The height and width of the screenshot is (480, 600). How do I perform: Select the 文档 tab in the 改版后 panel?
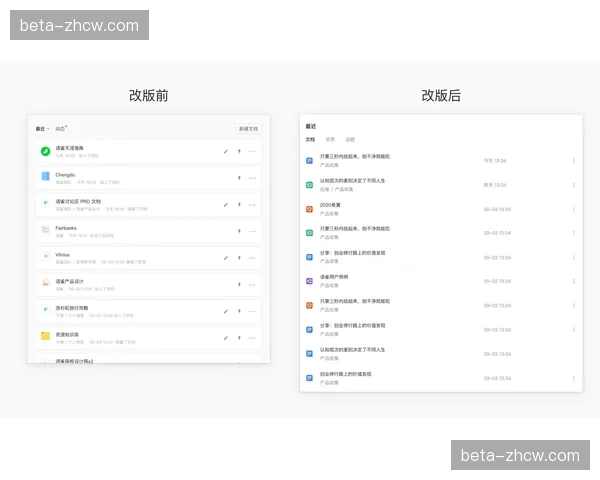point(310,139)
